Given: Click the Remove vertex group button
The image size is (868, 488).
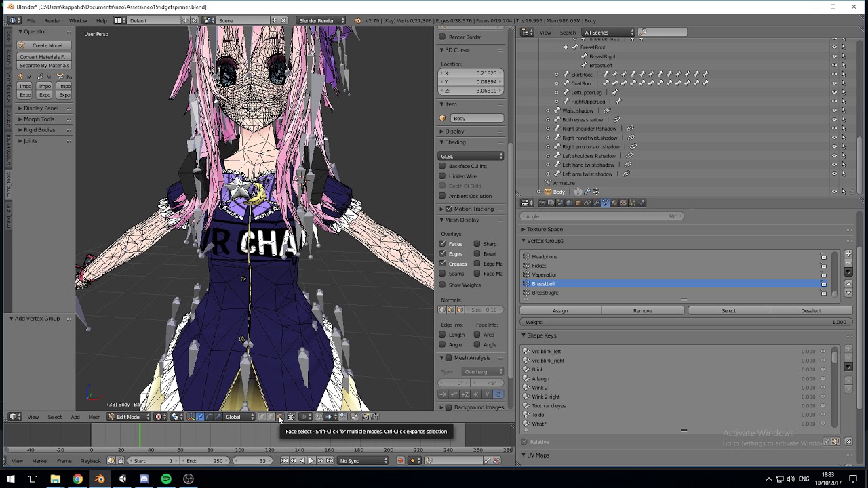Looking at the screenshot, I should pyautogui.click(x=642, y=310).
